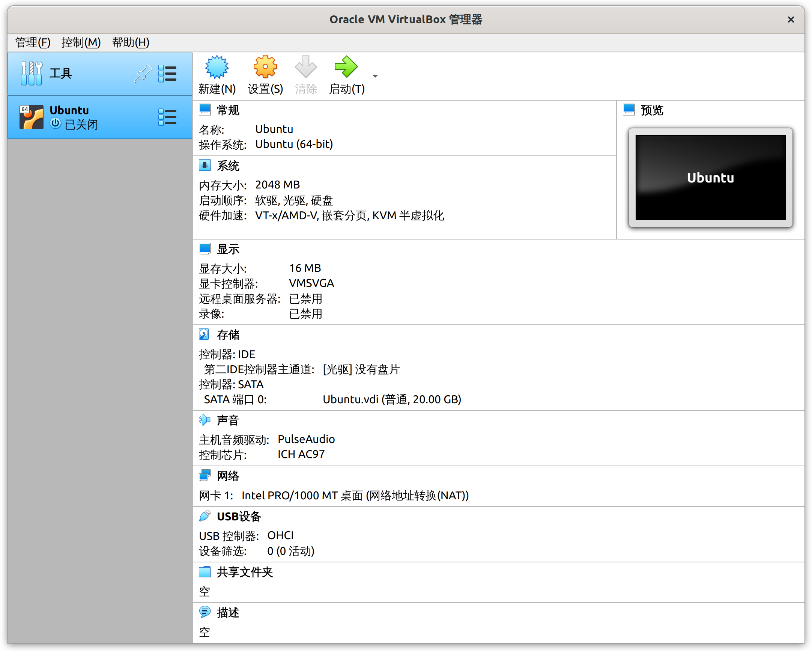Click the pin icon in Tools row
Screen dimensions: 812x651
point(143,74)
